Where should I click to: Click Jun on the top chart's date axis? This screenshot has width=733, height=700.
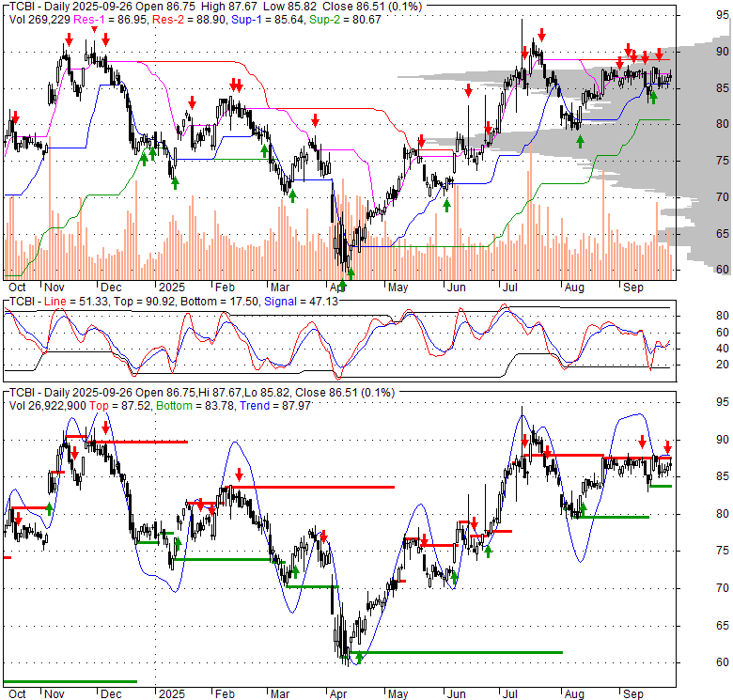[457, 288]
